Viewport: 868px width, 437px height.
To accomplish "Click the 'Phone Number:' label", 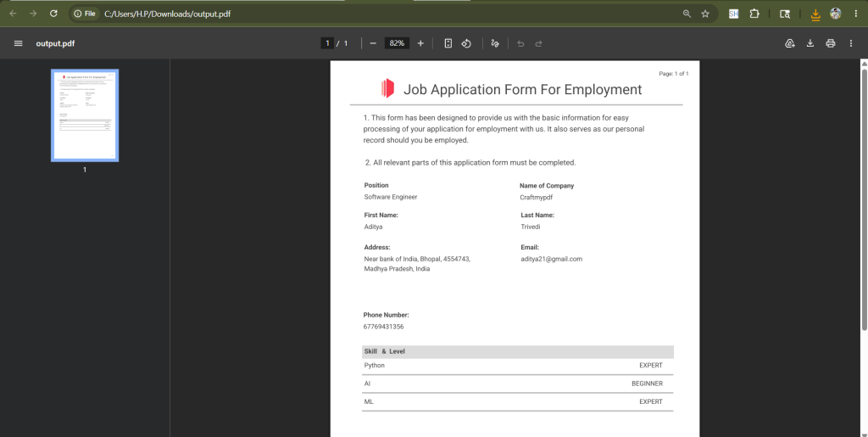I will click(x=387, y=315).
